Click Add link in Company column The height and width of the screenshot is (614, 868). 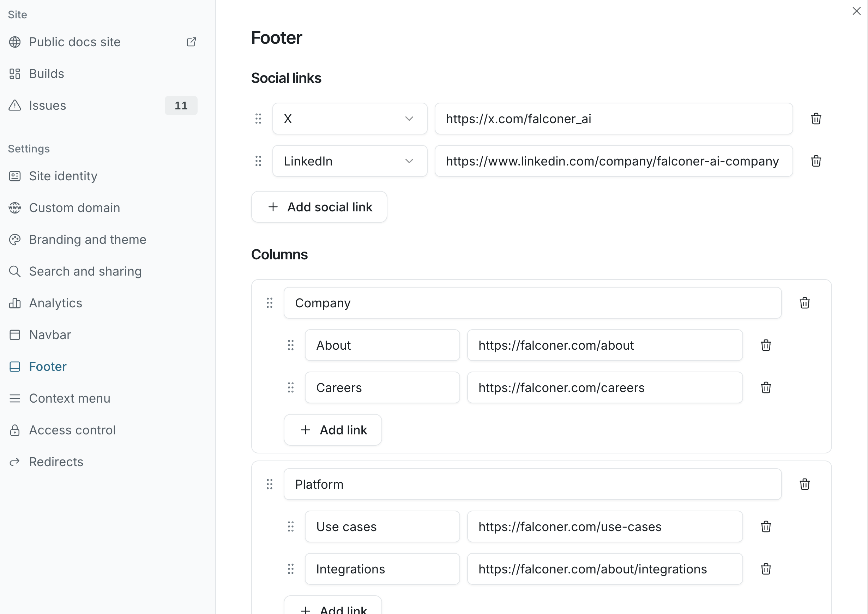click(333, 430)
